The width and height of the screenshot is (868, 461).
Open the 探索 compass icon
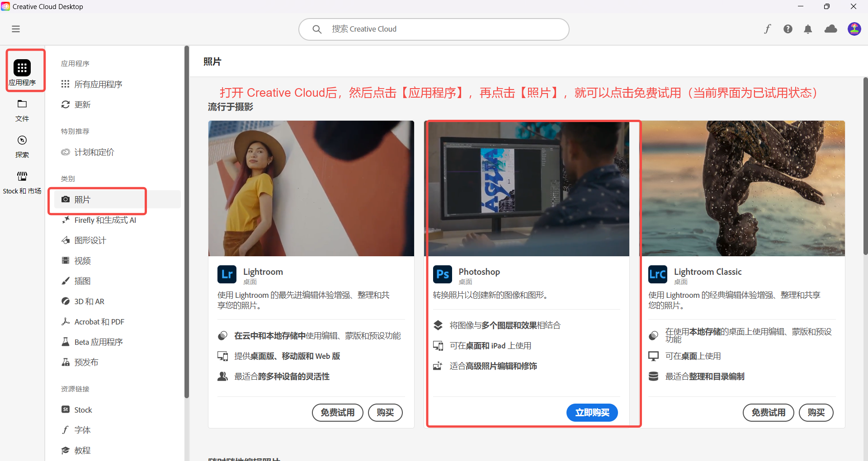click(x=22, y=140)
